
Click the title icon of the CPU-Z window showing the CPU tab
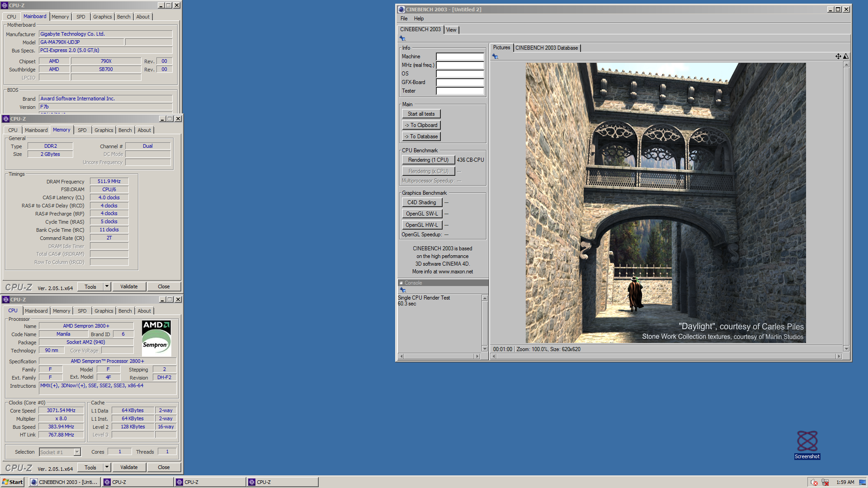tap(6, 300)
